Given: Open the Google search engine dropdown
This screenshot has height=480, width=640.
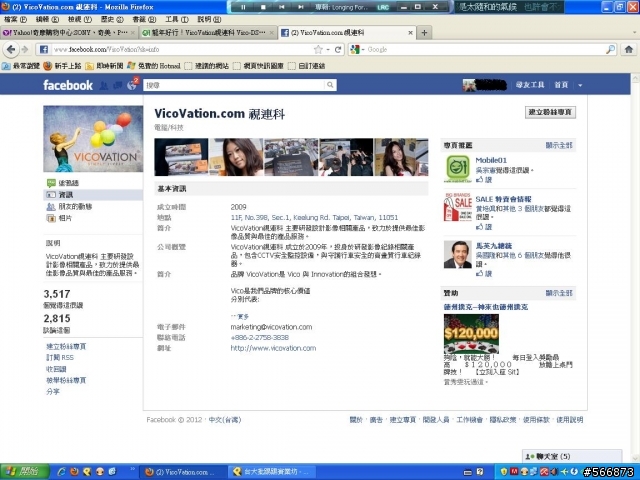Looking at the screenshot, I should [357, 49].
